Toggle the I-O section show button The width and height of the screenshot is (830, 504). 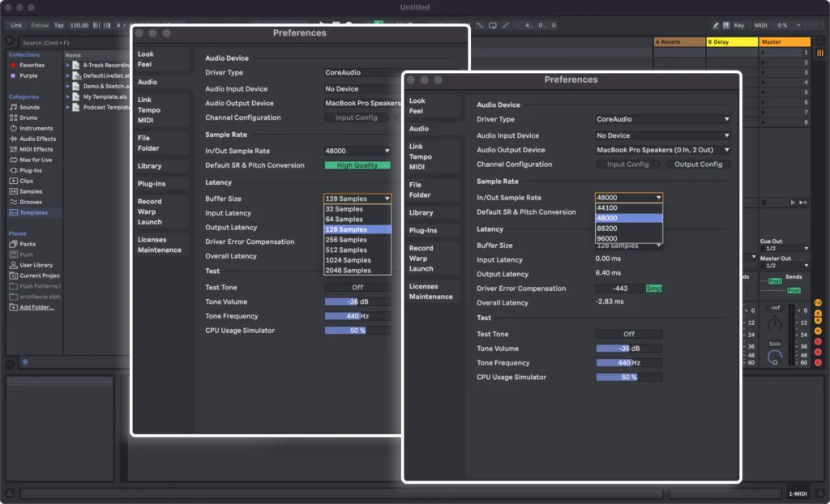click(818, 303)
